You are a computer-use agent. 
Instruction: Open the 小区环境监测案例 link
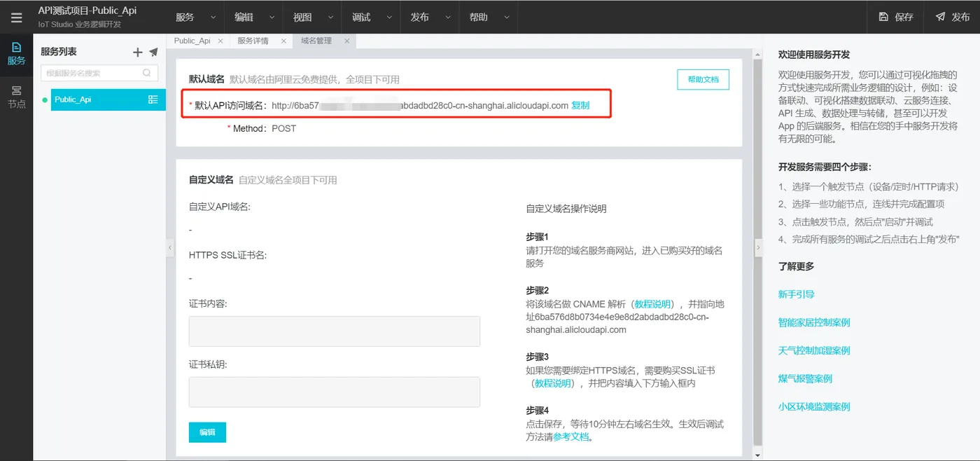pyautogui.click(x=814, y=406)
